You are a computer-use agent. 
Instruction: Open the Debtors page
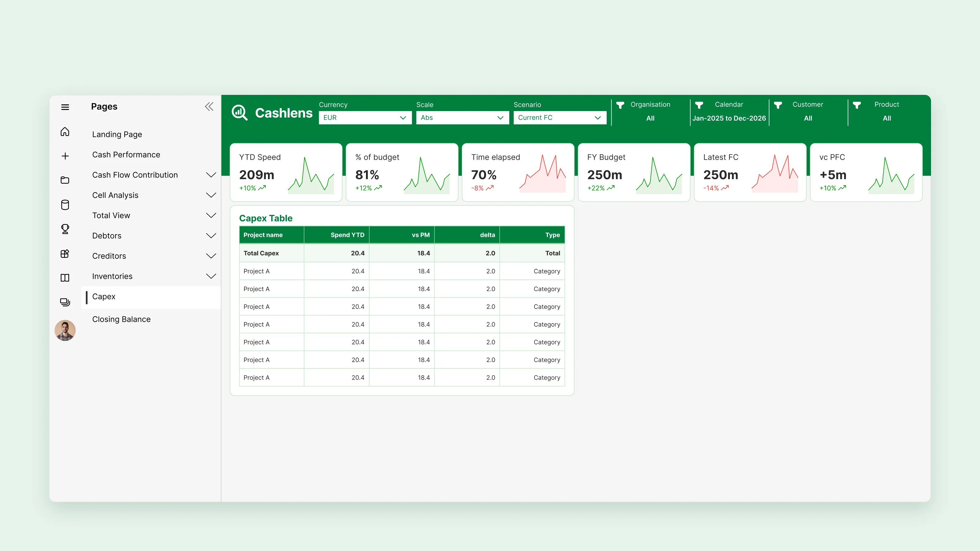coord(107,236)
